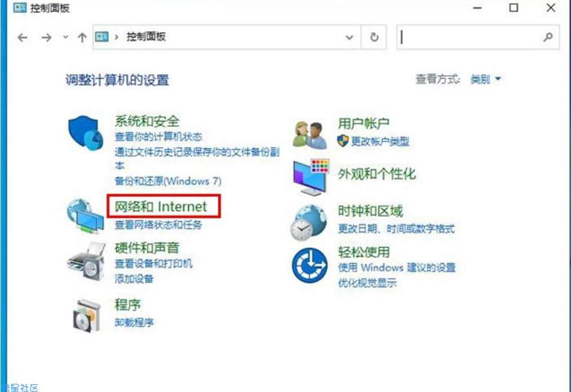Image resolution: width=571 pixels, height=392 pixels.
Task: Open the 类别 view-by dropdown
Action: [485, 80]
